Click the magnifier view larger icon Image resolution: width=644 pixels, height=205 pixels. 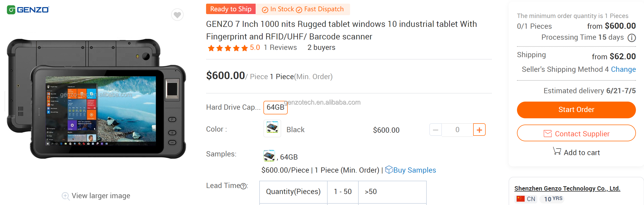coord(65,196)
